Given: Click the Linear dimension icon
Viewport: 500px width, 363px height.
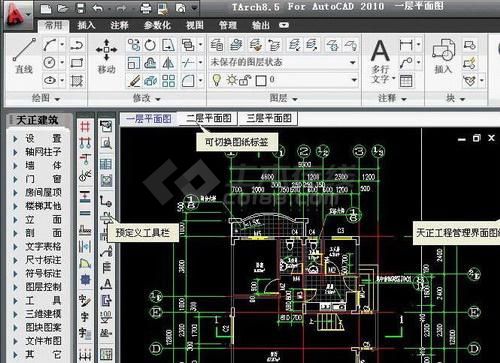Looking at the screenshot, I should coord(406,45).
